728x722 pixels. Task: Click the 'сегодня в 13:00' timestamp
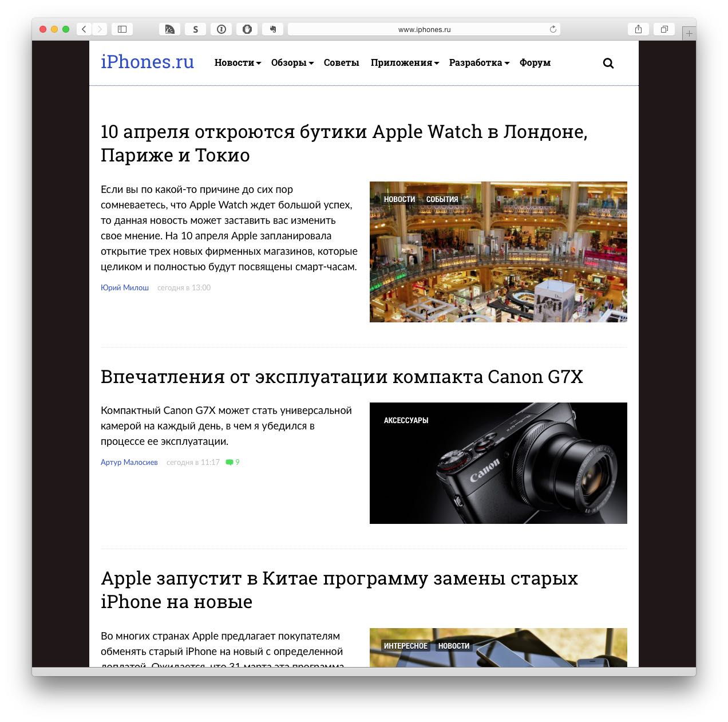(x=184, y=288)
